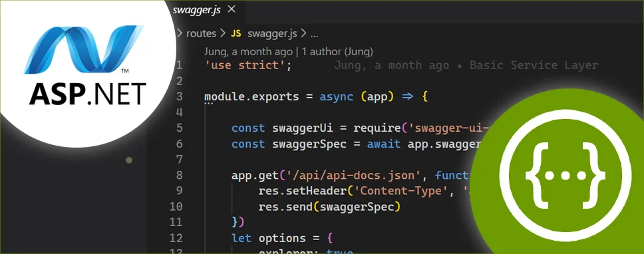Open the routes breadcrumb folder

click(x=201, y=34)
